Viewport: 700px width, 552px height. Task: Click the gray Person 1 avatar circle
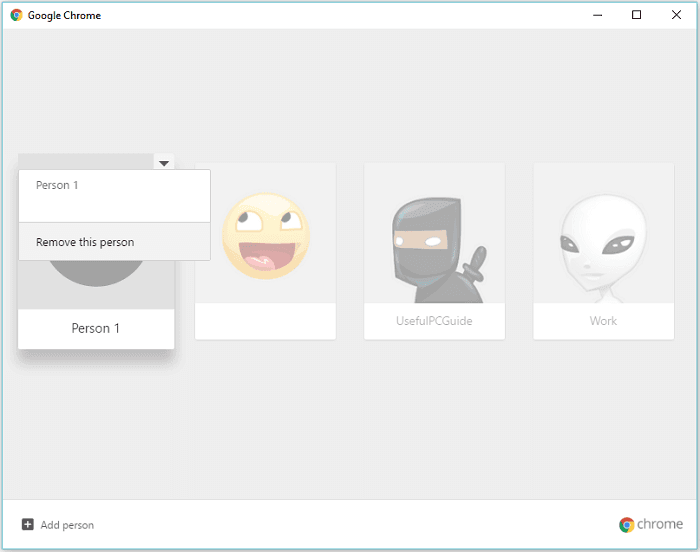coord(96,273)
